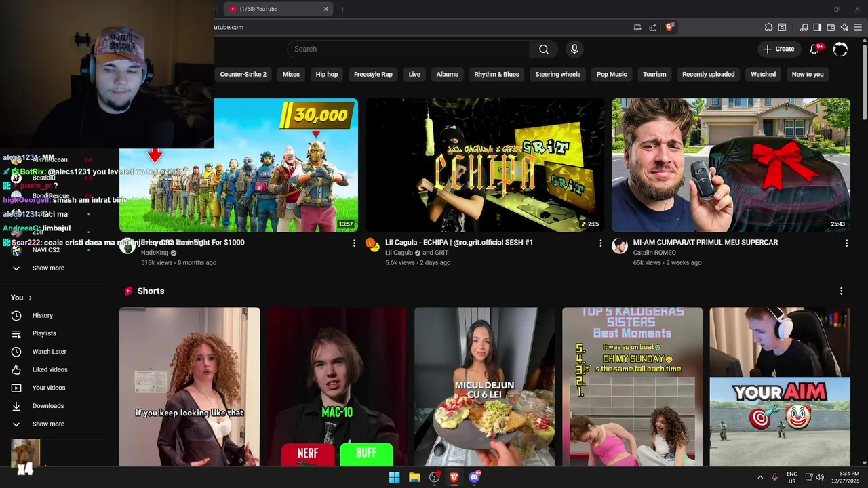
Task: Select the Live filter chip
Action: click(x=414, y=74)
